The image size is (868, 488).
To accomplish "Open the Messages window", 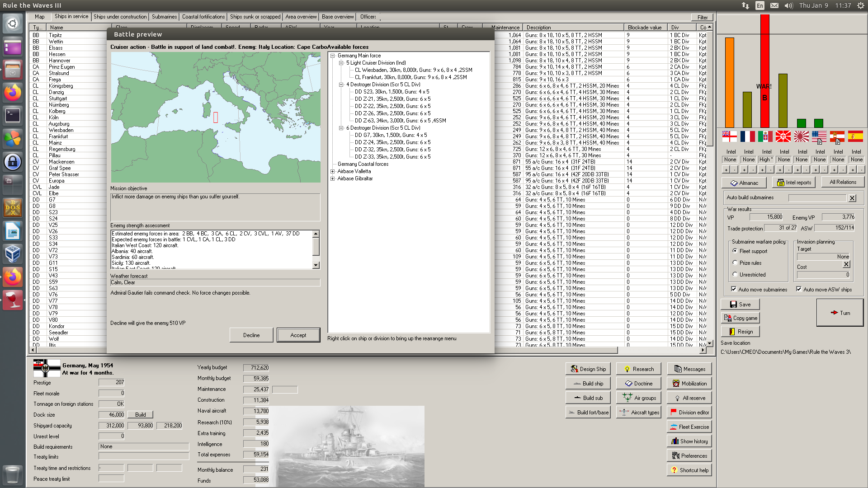I will tap(689, 369).
